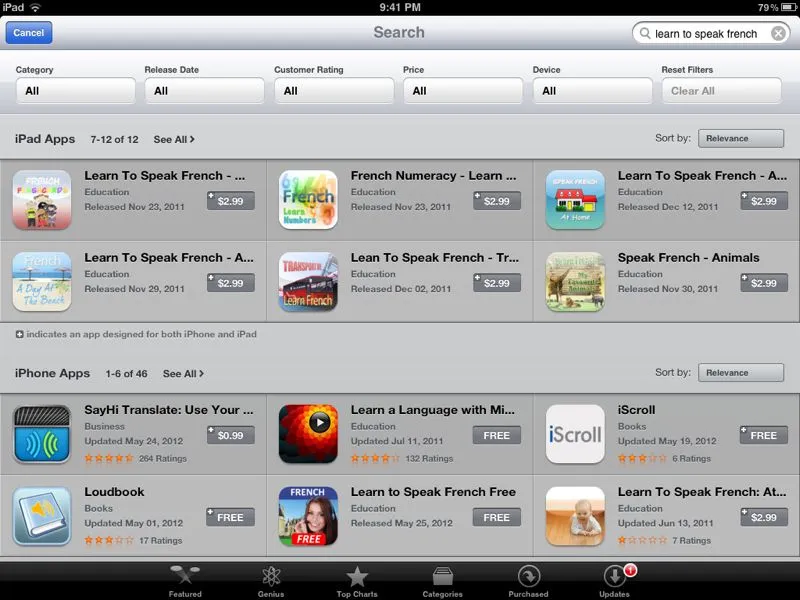Cancel the search
Screen dimensions: 800x600
[29, 33]
